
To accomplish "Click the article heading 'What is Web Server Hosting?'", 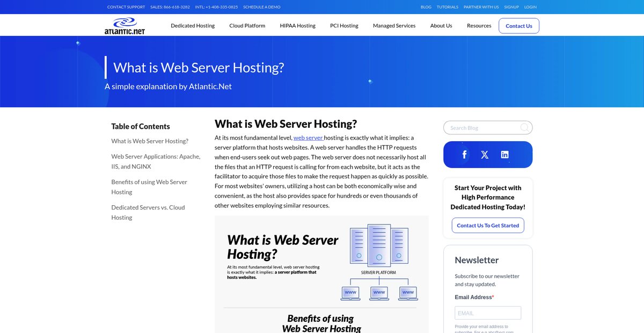I will (x=286, y=124).
